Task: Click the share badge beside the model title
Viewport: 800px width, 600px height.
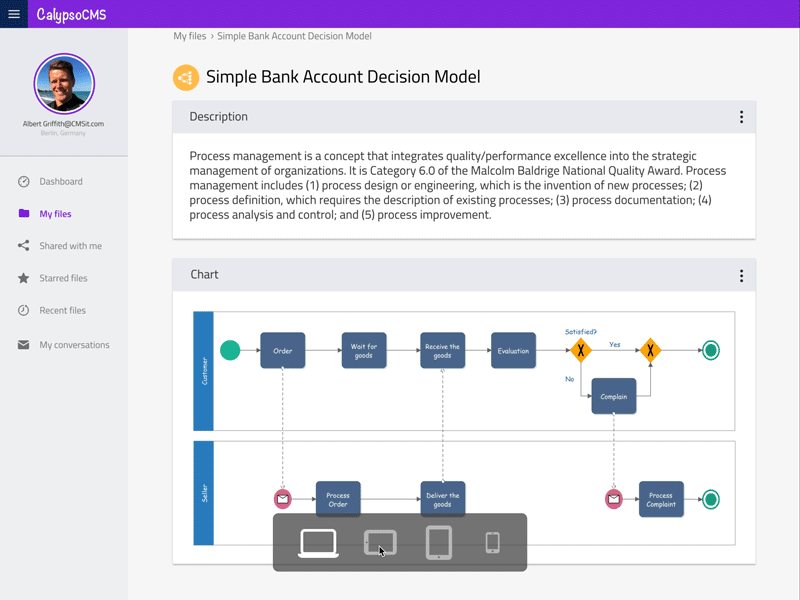Action: (185, 76)
